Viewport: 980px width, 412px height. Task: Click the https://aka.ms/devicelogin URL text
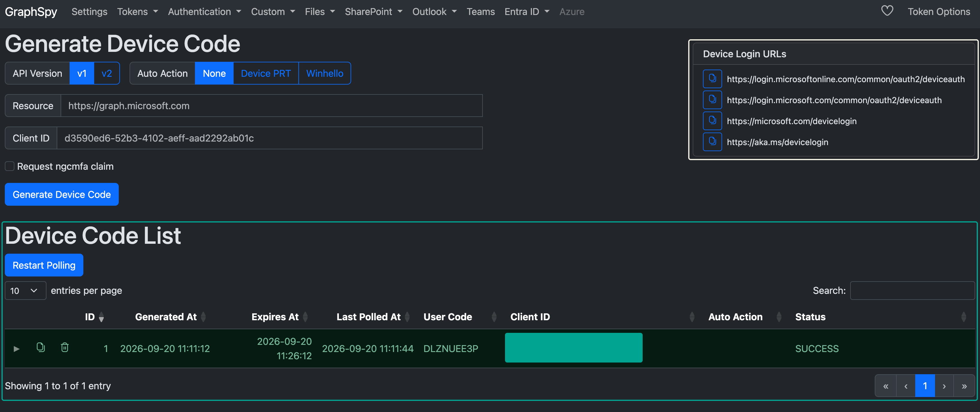click(x=777, y=142)
